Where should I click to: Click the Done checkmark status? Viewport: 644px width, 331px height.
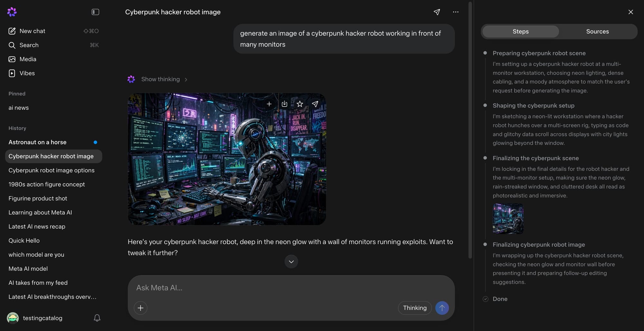click(486, 299)
